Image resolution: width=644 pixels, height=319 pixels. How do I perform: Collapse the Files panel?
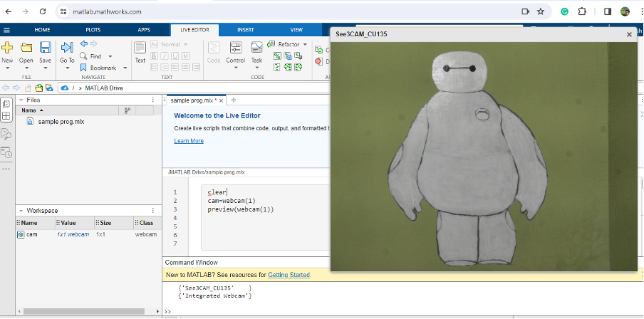[x=21, y=100]
